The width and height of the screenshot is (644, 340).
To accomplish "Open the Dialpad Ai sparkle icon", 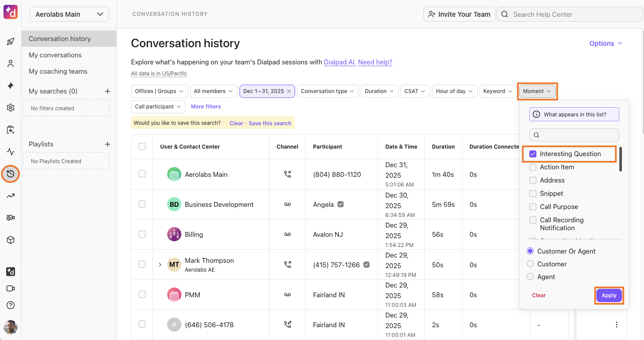I will click(10, 85).
